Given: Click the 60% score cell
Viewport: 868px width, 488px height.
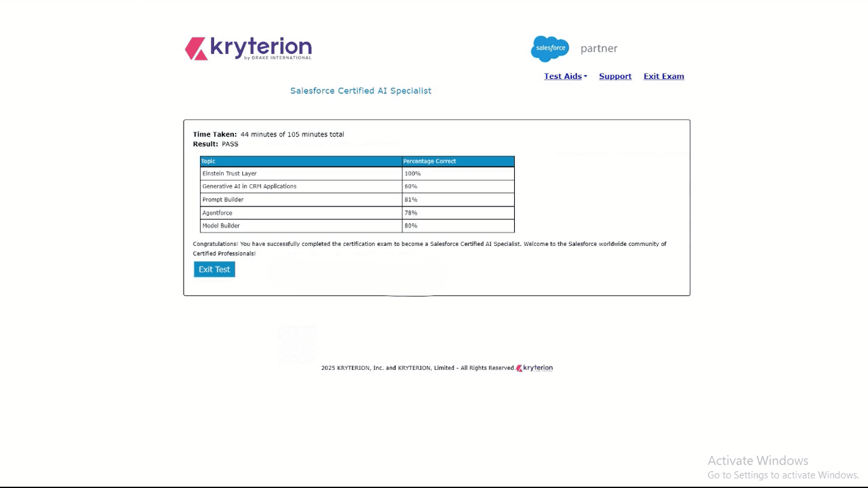Looking at the screenshot, I should coord(411,186).
